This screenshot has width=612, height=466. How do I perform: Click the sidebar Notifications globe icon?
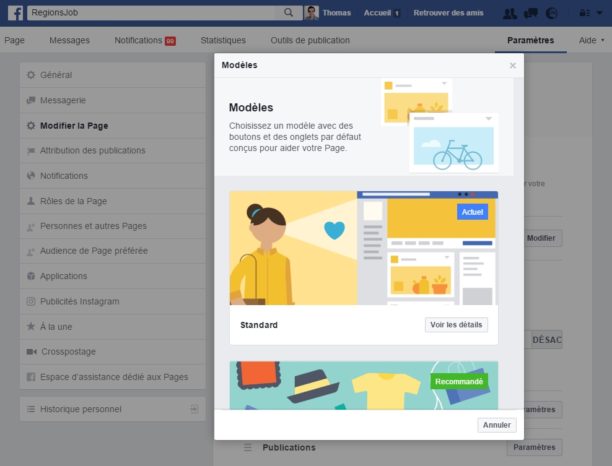pyautogui.click(x=31, y=176)
